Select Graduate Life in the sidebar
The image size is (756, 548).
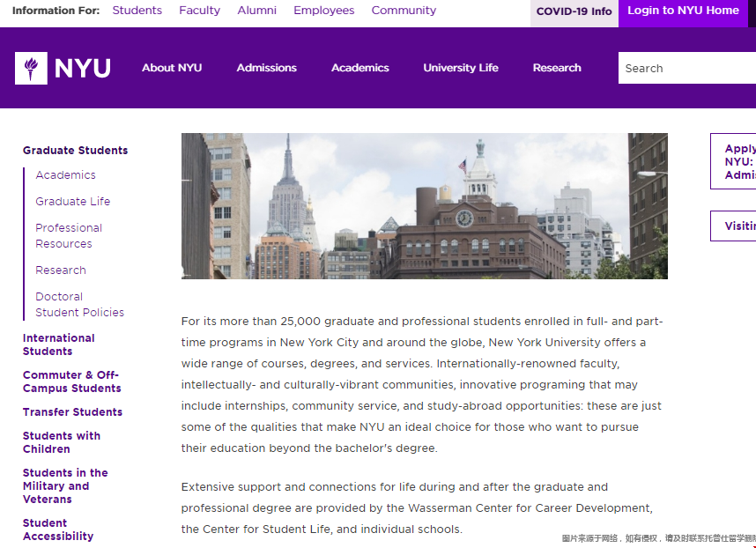point(73,202)
